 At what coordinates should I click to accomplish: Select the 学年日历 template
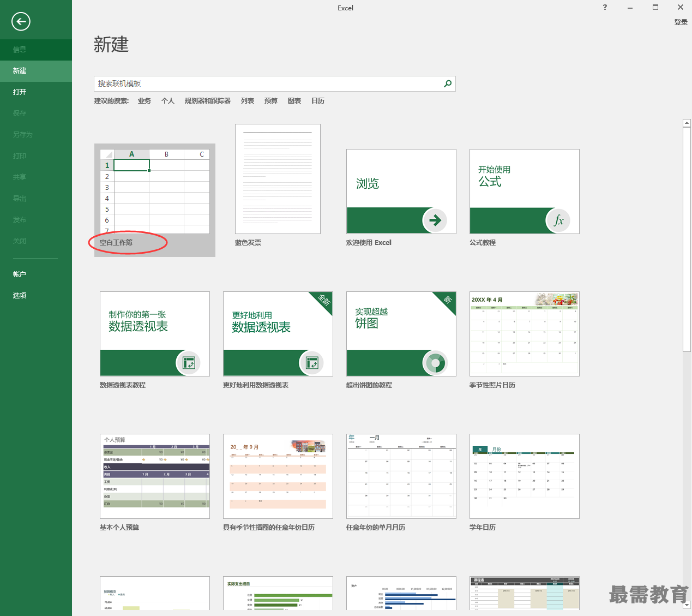pos(525,476)
